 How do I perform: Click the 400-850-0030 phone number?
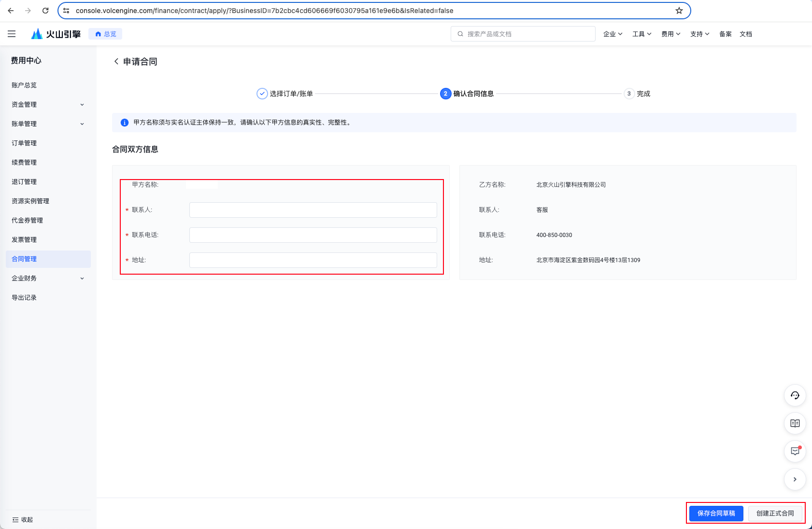[x=554, y=235]
